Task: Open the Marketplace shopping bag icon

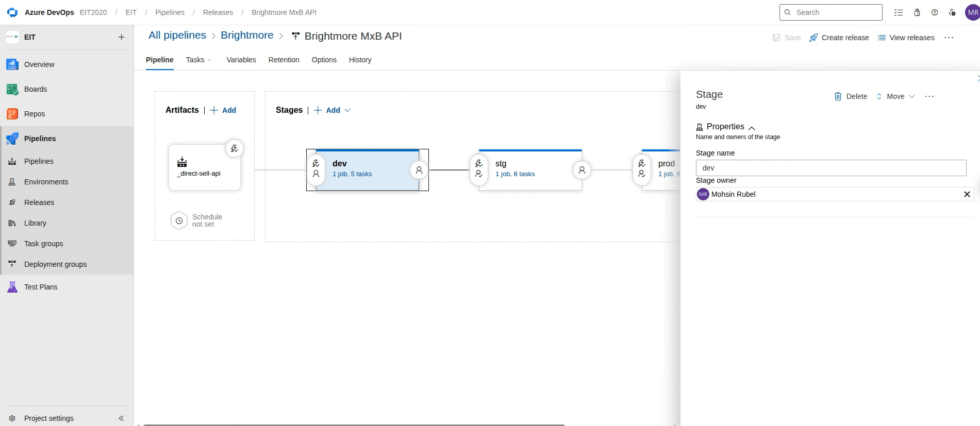Action: (x=917, y=12)
